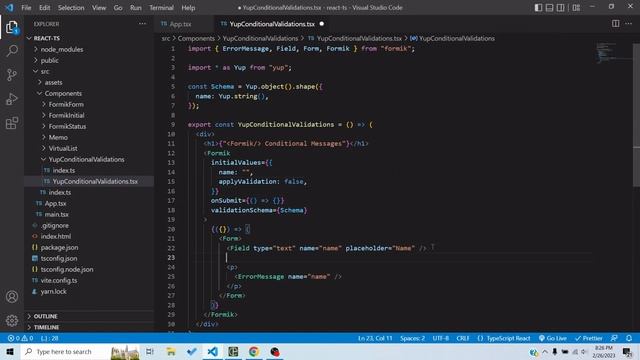Click the Components breadcrumb segment
The width and height of the screenshot is (640, 360).
tap(196, 38)
